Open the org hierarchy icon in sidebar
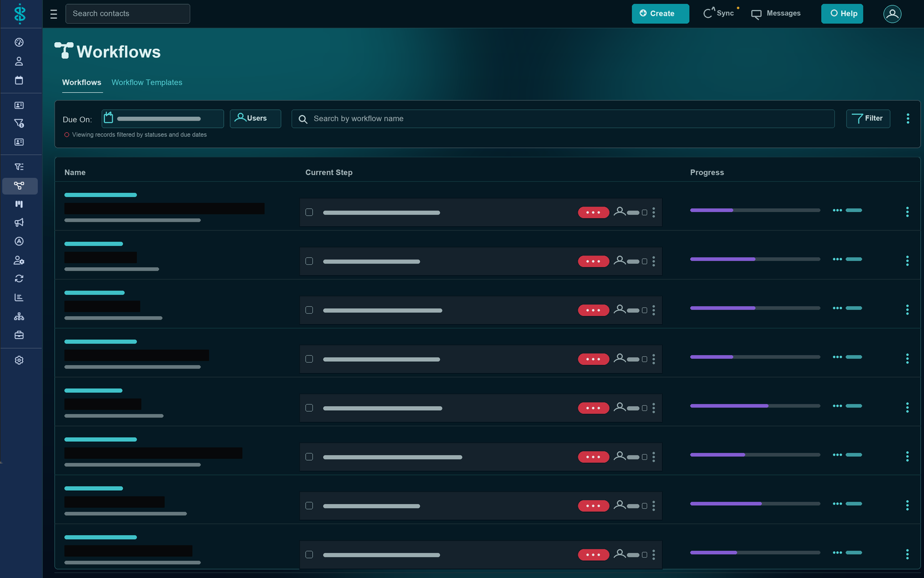 19,316
